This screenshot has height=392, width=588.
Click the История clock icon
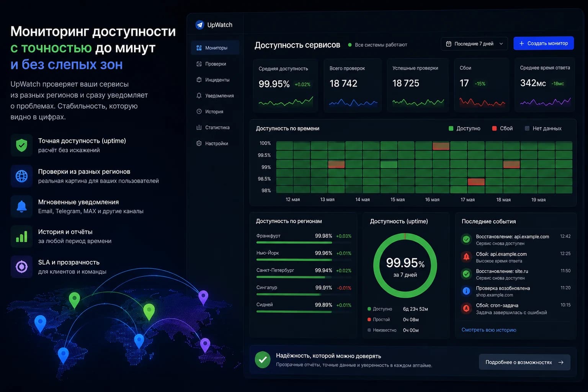[x=199, y=111]
